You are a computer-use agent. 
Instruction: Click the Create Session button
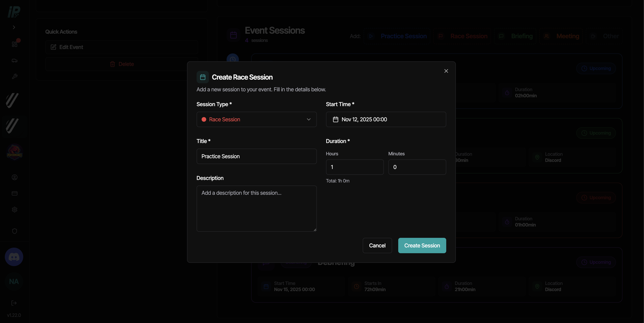pyautogui.click(x=422, y=245)
